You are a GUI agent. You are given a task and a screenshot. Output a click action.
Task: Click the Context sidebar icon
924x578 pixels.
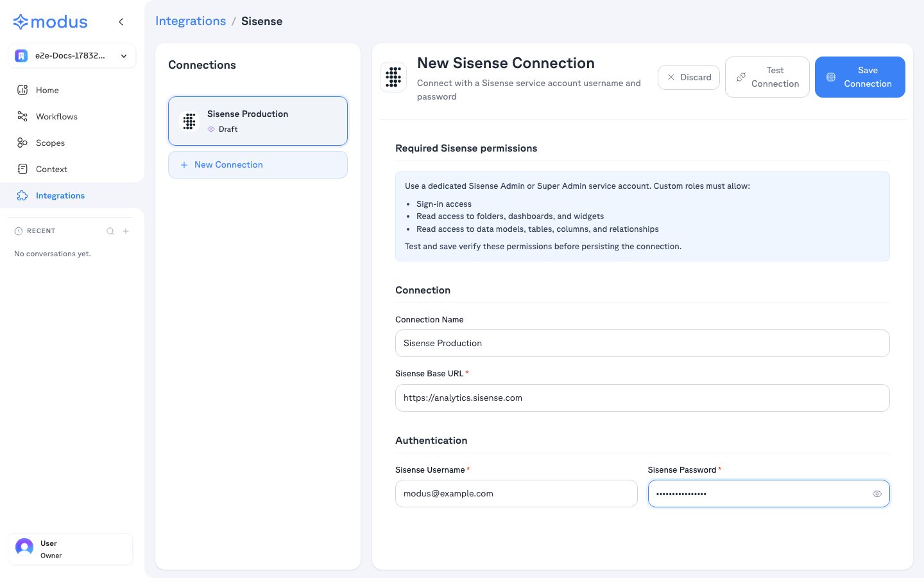pos(22,169)
